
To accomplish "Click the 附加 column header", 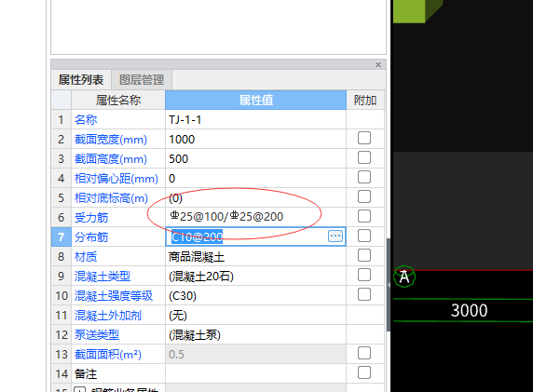I will point(365,101).
